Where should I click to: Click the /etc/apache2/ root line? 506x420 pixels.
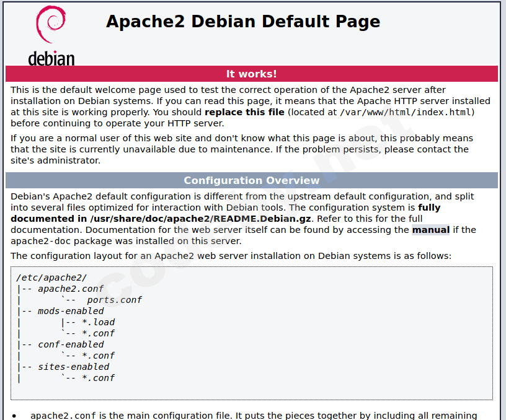tap(51, 278)
